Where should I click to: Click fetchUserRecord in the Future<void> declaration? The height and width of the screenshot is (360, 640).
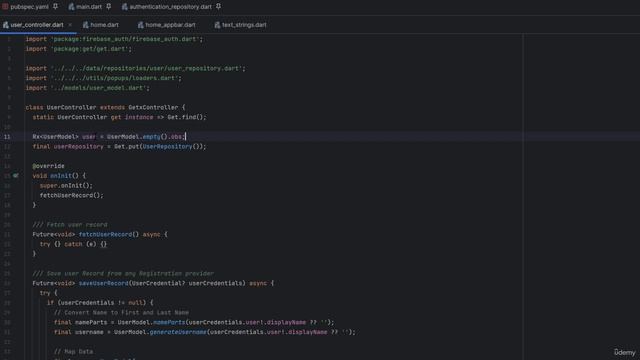pos(105,235)
